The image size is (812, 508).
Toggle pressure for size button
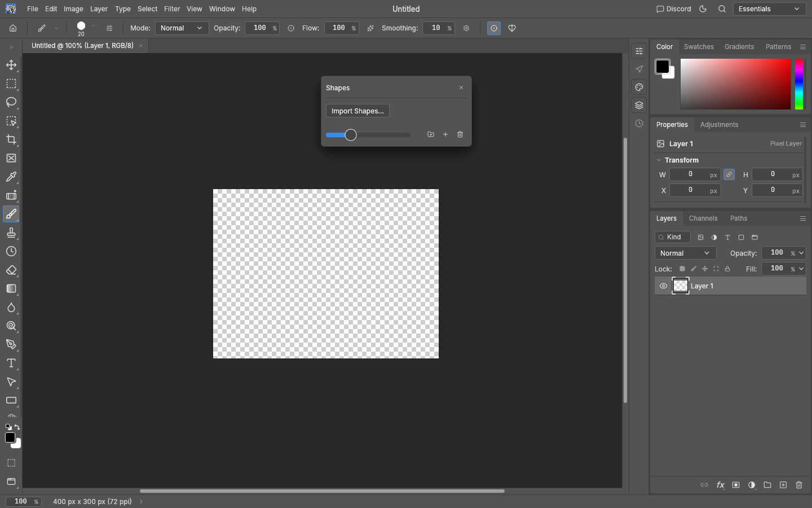(494, 28)
